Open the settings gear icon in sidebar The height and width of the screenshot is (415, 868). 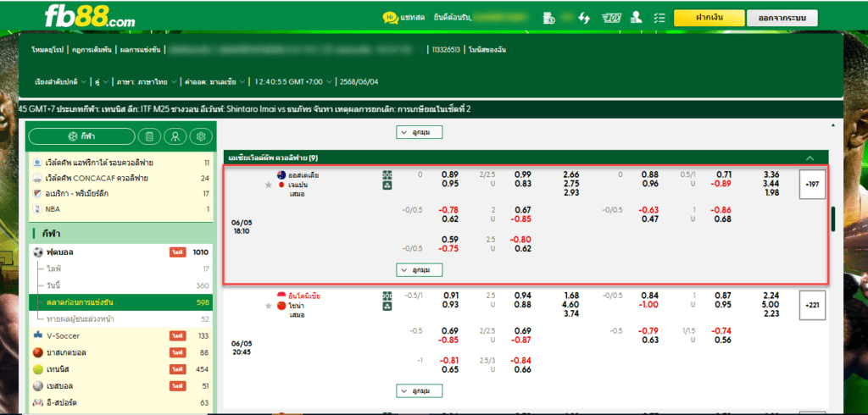201,136
